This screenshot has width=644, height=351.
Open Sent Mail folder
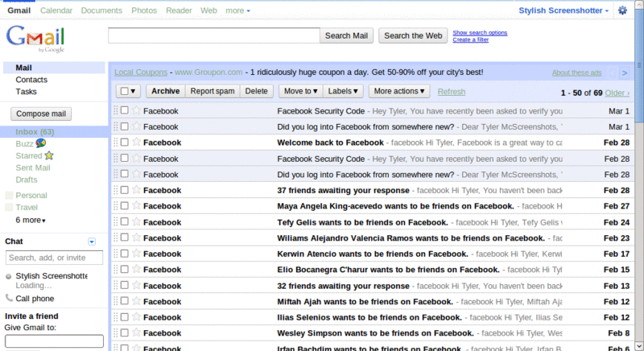(x=33, y=167)
